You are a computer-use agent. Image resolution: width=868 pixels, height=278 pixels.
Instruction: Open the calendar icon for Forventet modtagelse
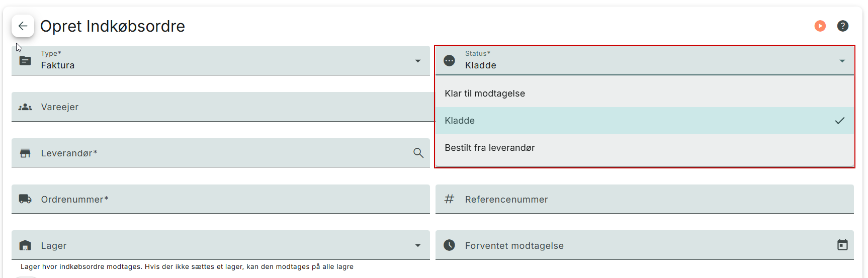(x=842, y=245)
